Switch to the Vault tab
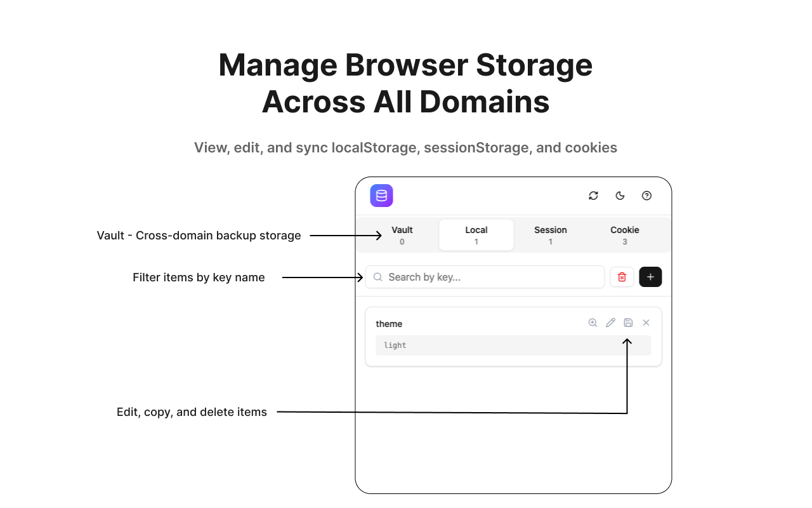Image resolution: width=812 pixels, height=508 pixels. click(402, 235)
